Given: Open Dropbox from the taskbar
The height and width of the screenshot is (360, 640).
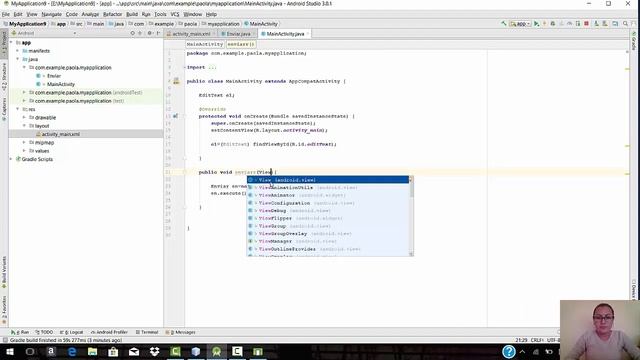Looking at the screenshot, I should 154,351.
